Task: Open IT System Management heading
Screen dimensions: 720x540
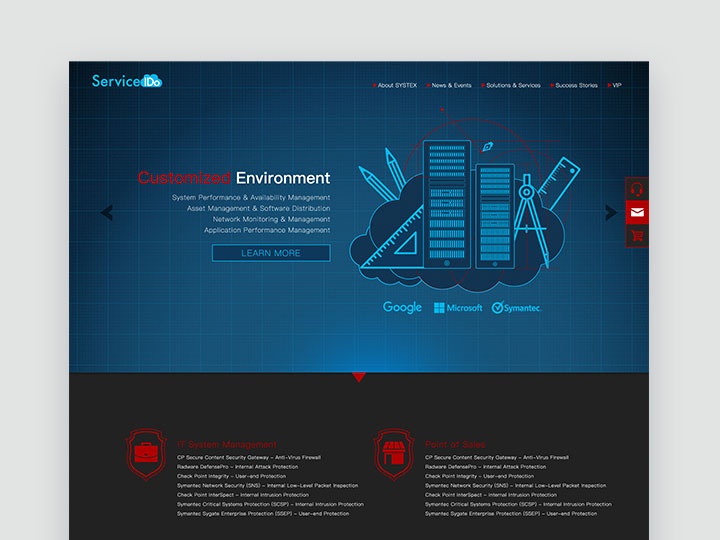Action: 227,444
